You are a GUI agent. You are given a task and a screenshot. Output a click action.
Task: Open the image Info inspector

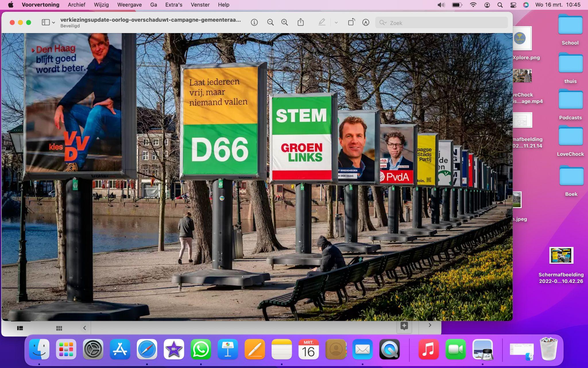tap(254, 22)
